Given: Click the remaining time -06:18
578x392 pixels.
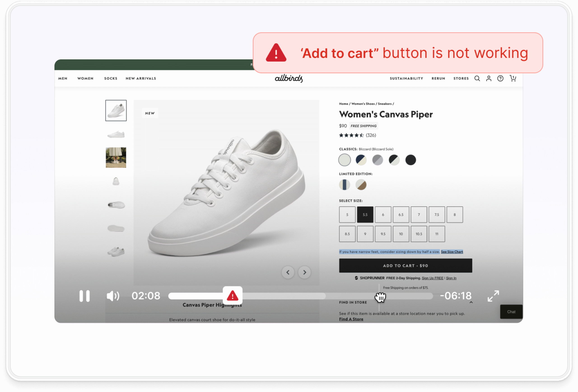Looking at the screenshot, I should (x=455, y=296).
